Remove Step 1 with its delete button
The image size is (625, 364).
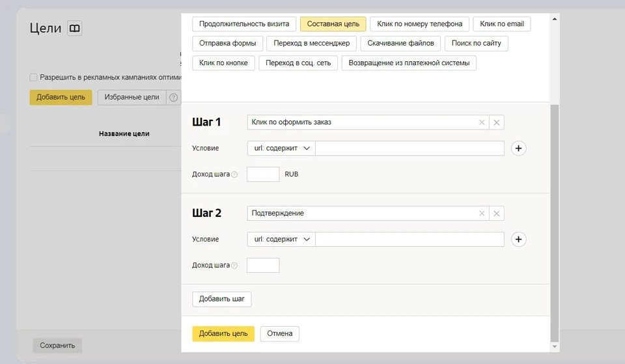[x=497, y=122]
